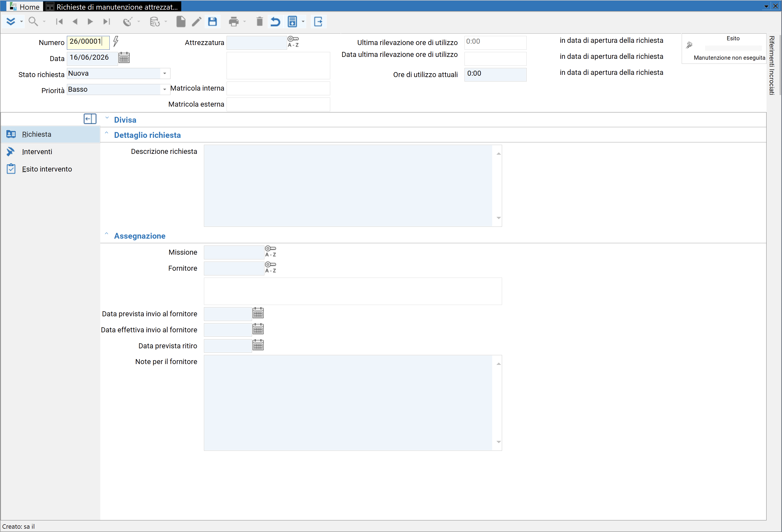782x532 pixels.
Task: Go to previous record
Action: 75,22
